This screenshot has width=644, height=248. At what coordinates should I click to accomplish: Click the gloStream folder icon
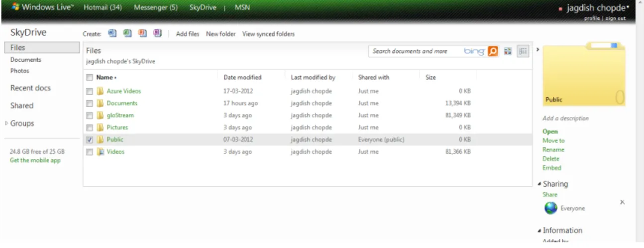click(100, 115)
